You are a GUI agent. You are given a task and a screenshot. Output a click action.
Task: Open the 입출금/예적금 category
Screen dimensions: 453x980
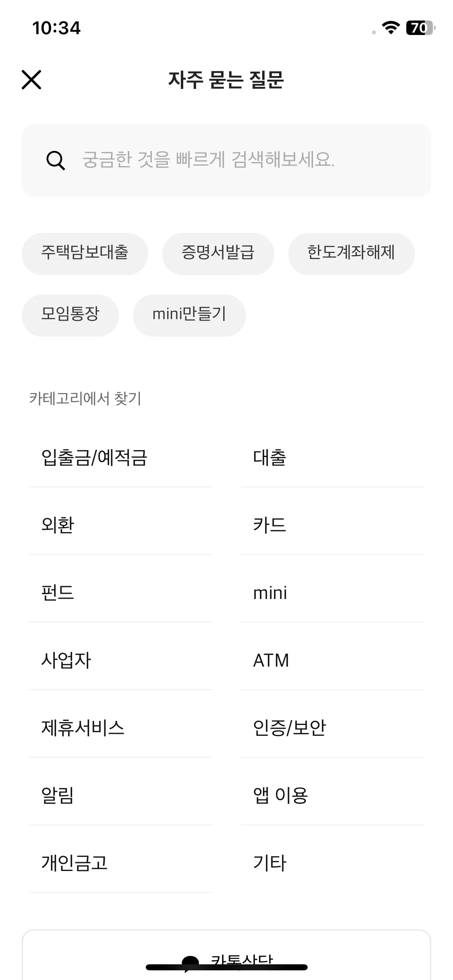tap(120, 457)
